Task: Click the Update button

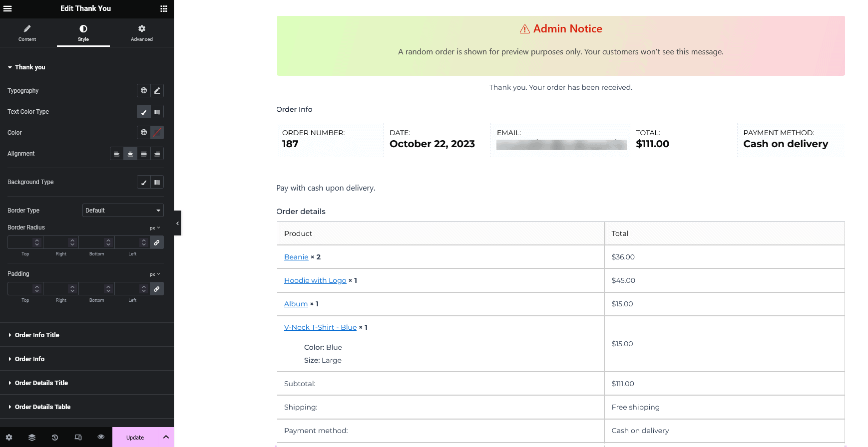Action: tap(135, 438)
